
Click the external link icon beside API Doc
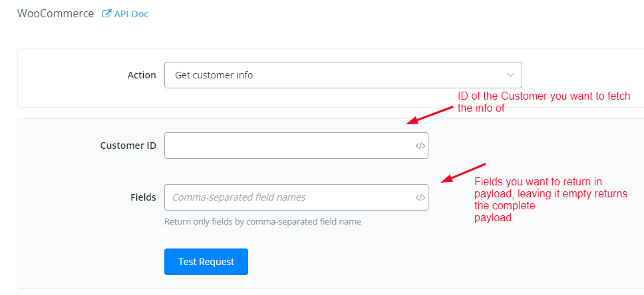[106, 14]
